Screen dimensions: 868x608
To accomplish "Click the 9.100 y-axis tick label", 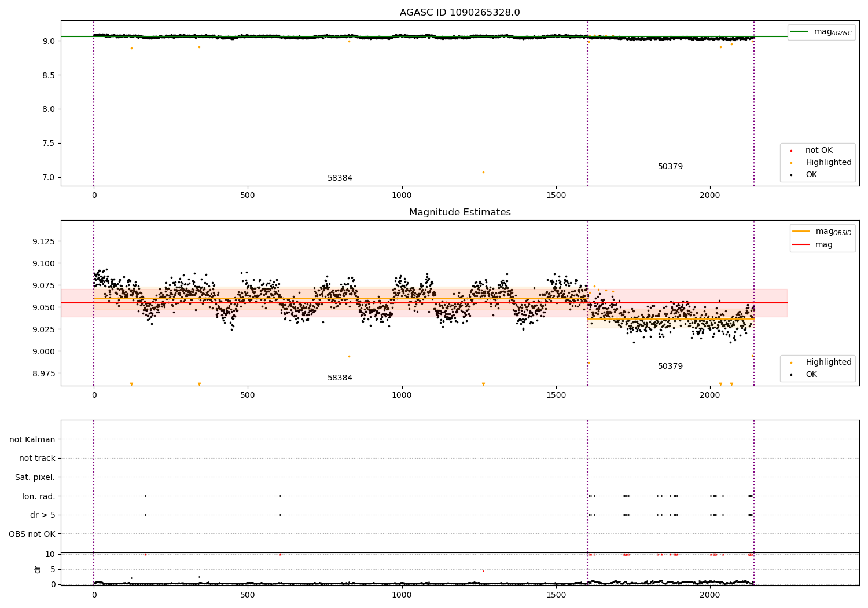I will coord(44,263).
